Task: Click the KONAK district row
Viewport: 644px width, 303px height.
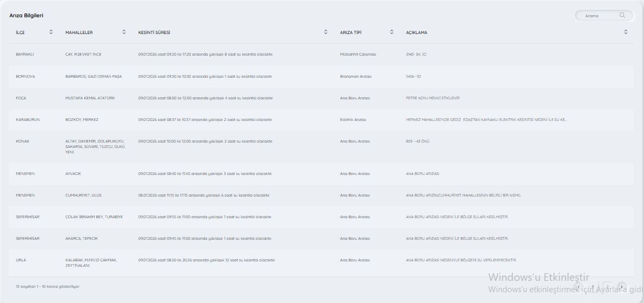Action: (x=321, y=147)
